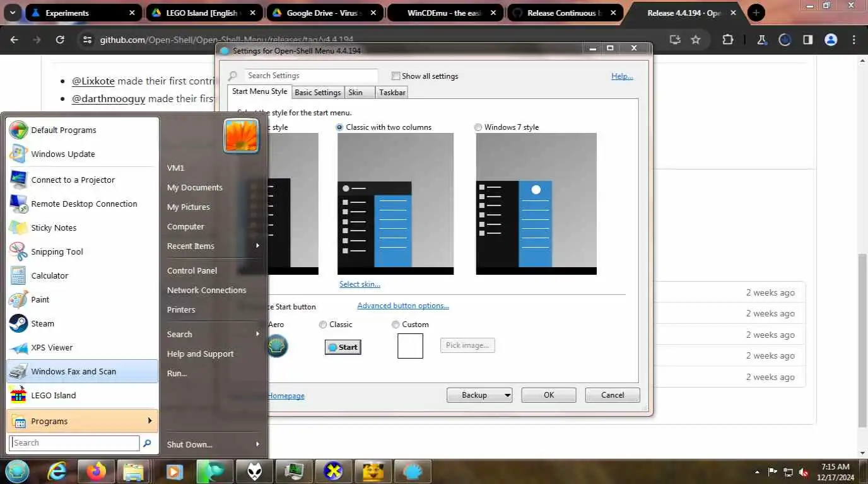Switch to the WinCDEmu browser tab
Screen dimensions: 868x484
445,13
